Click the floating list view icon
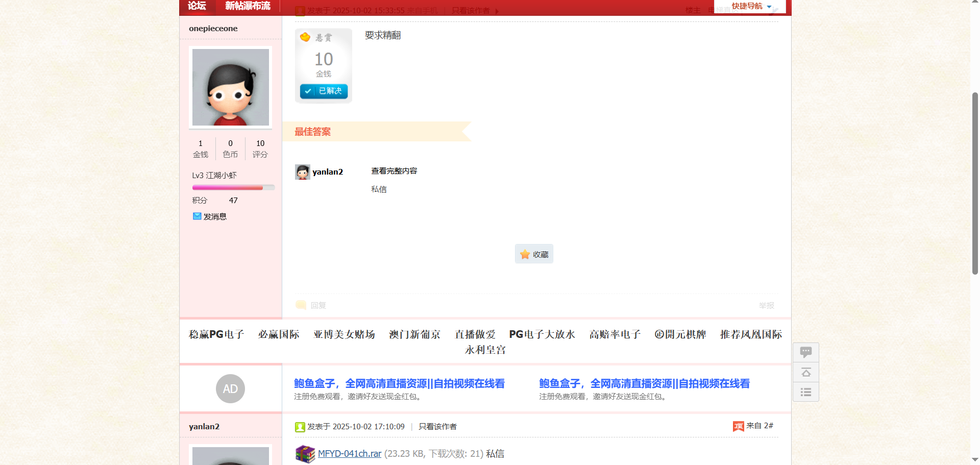This screenshot has height=465, width=980. [806, 392]
